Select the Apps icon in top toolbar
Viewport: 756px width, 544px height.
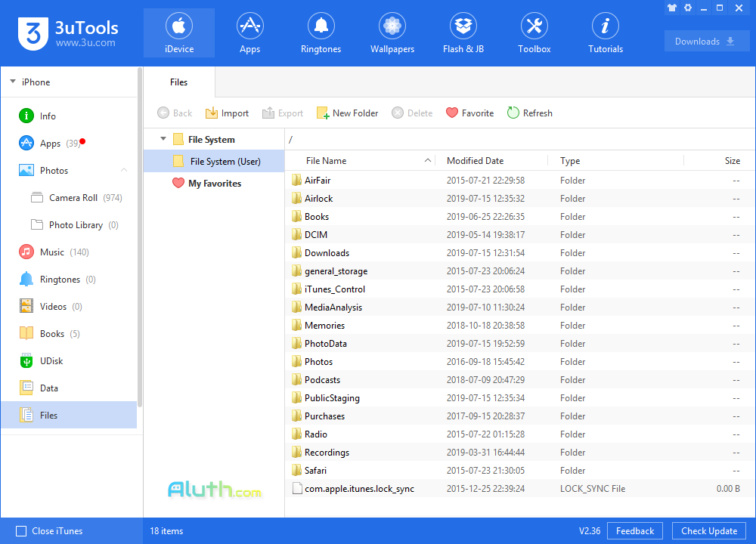click(249, 32)
